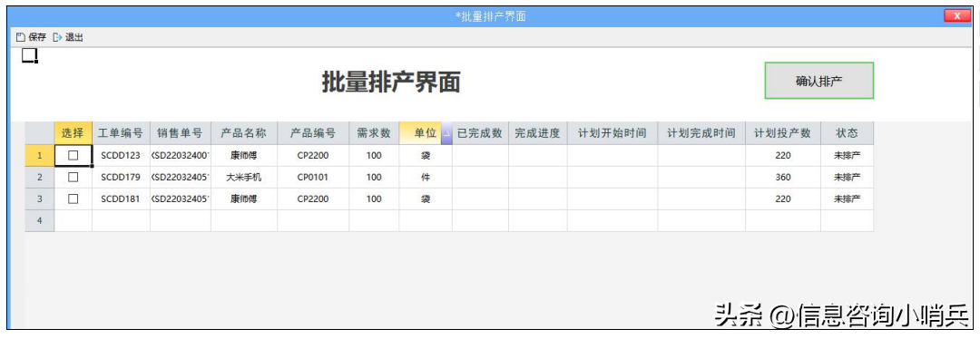
Task: Select row header 2
Action: 40,178
